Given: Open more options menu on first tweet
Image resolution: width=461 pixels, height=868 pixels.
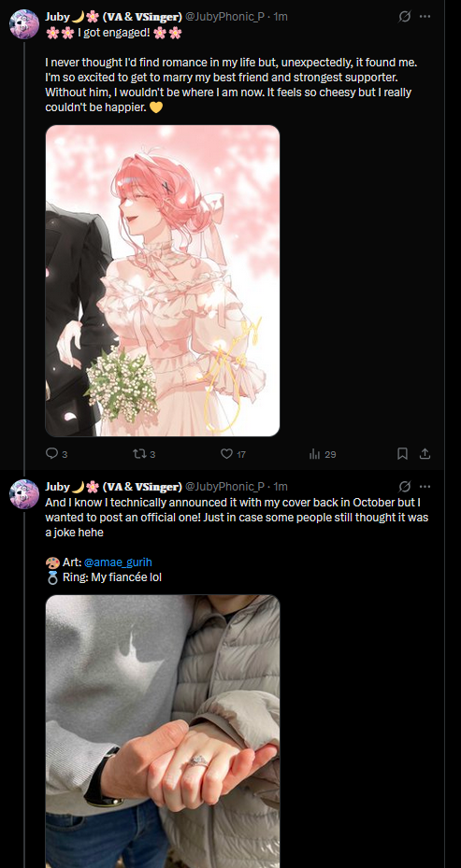Looking at the screenshot, I should [425, 17].
